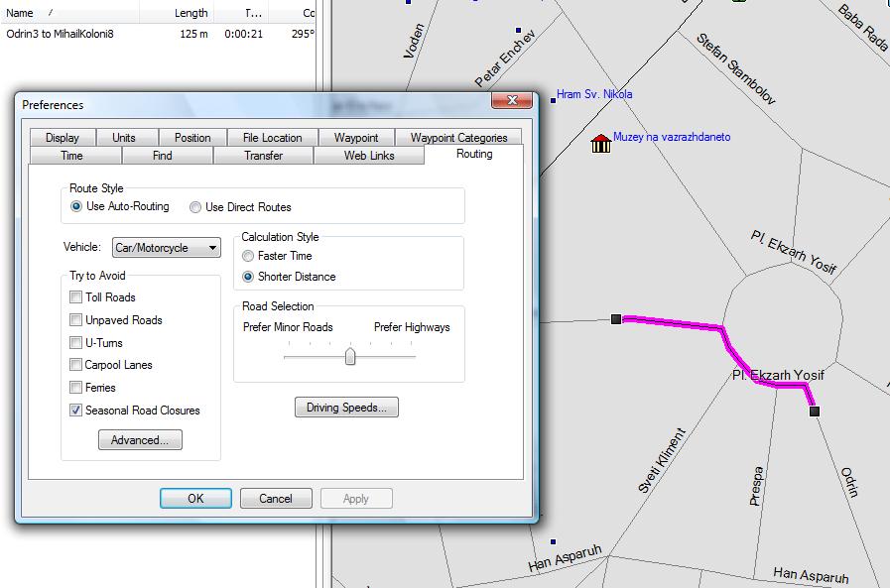Screen dimensions: 890x588
Task: Enable the Toll Roads avoidance checkbox
Action: pyautogui.click(x=76, y=297)
